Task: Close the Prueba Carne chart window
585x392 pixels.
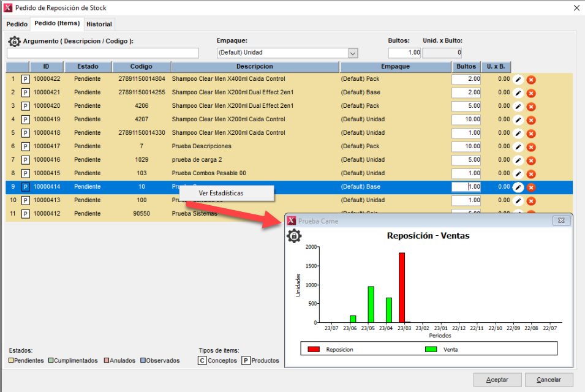Action: click(x=560, y=221)
